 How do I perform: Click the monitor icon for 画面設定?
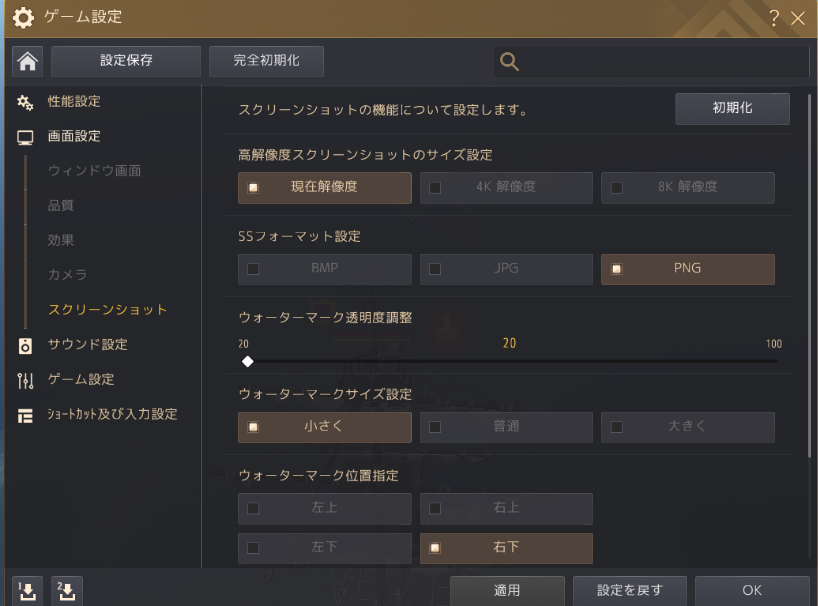pos(26,137)
